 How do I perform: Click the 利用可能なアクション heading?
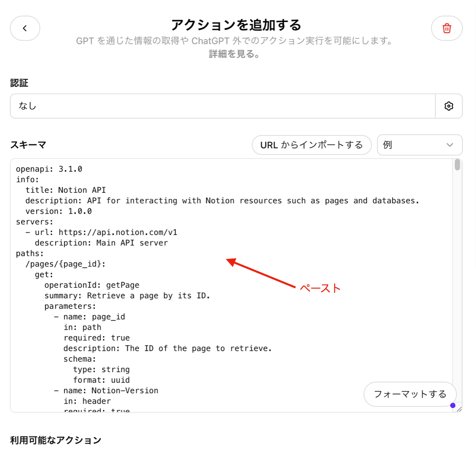(56, 440)
